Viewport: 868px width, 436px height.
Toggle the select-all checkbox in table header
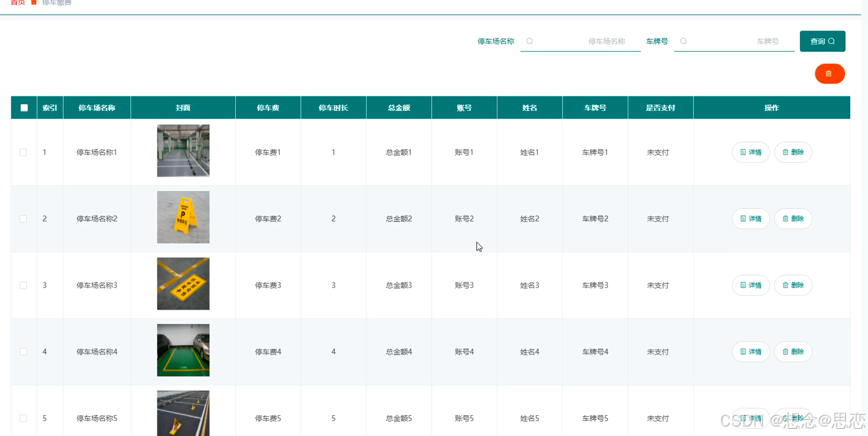(24, 108)
